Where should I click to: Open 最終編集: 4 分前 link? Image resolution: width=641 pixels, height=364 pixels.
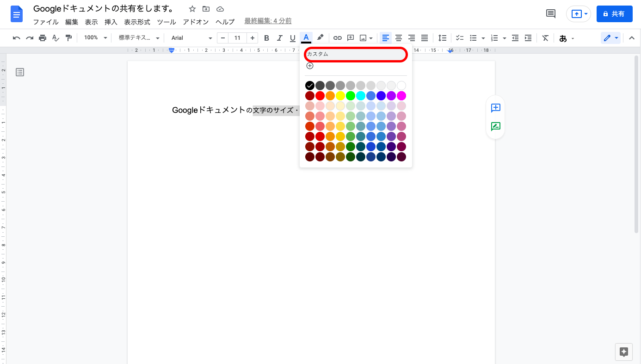[268, 21]
